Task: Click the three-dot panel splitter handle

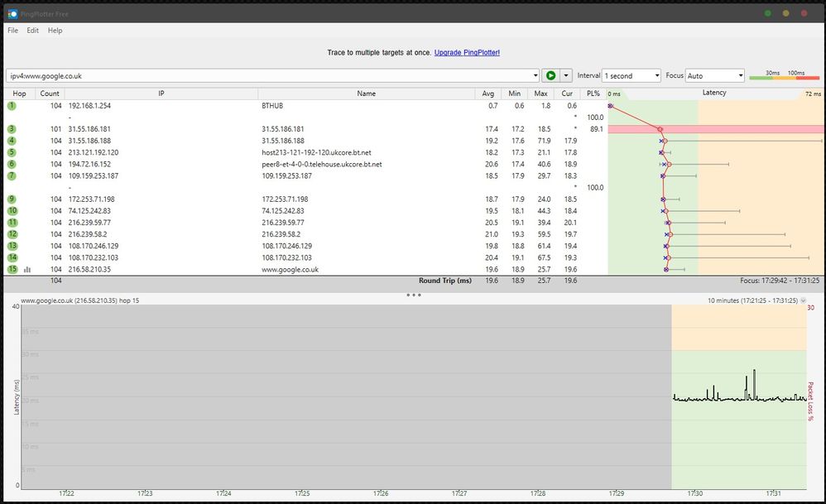Action: click(414, 295)
